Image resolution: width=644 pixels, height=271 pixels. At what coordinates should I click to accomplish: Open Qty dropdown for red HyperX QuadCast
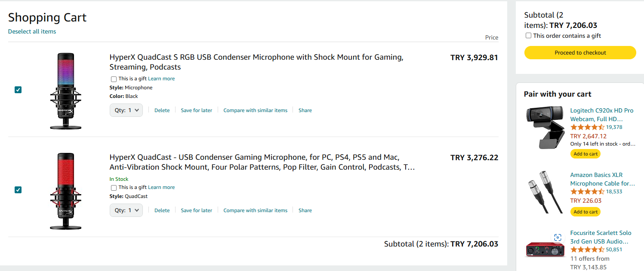[x=126, y=210]
